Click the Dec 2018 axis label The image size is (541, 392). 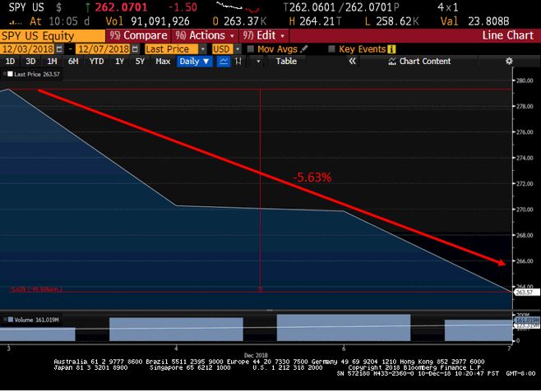coord(256,355)
